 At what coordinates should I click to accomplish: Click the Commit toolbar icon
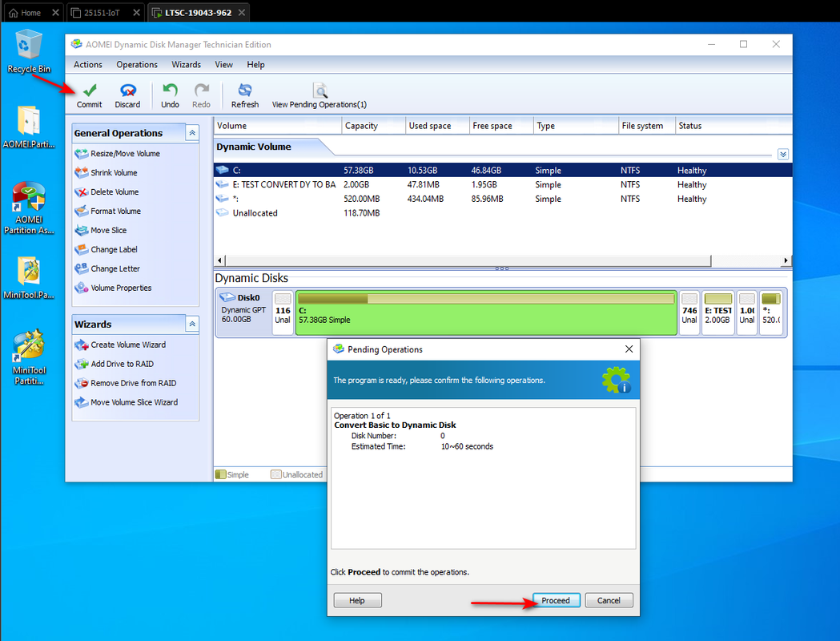(89, 96)
